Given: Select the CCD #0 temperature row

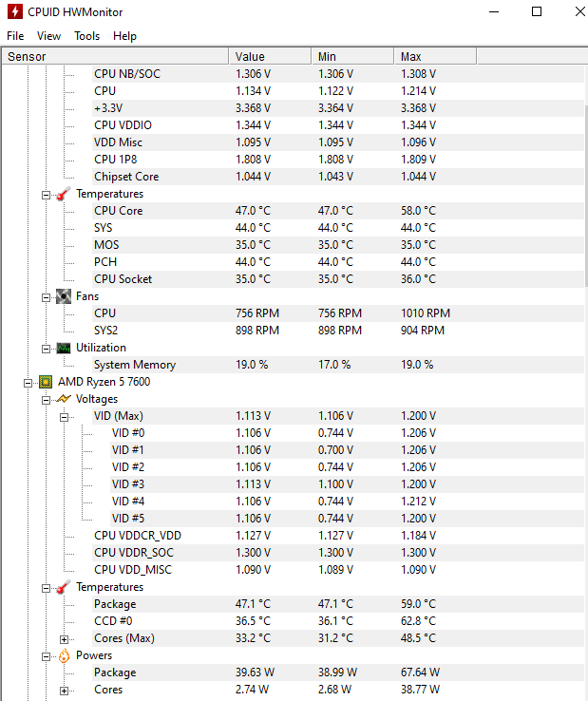Looking at the screenshot, I should pos(338,621).
